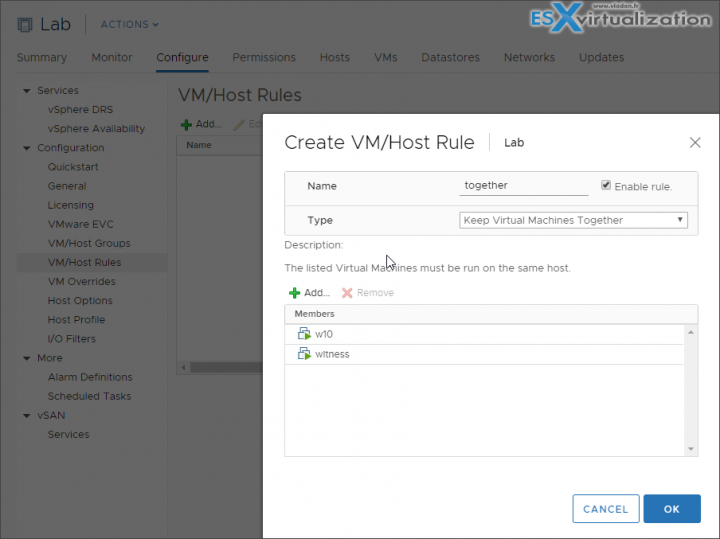
Task: Open the rule Type dropdown
Action: tap(573, 220)
